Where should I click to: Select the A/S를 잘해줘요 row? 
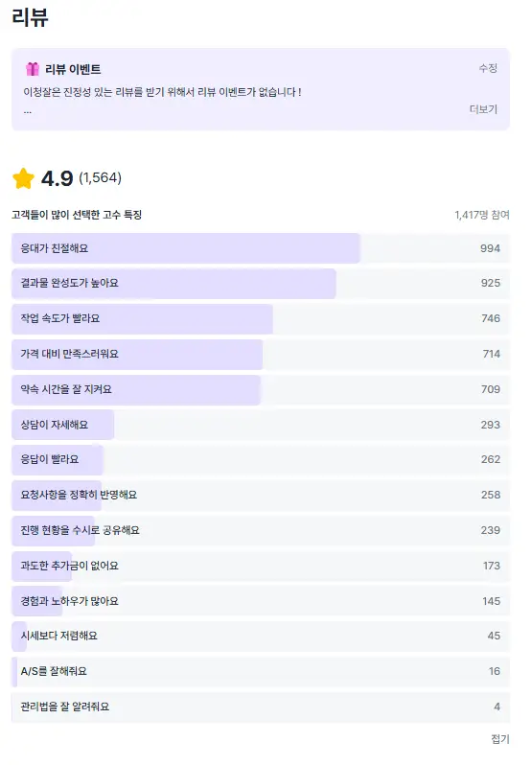261,672
